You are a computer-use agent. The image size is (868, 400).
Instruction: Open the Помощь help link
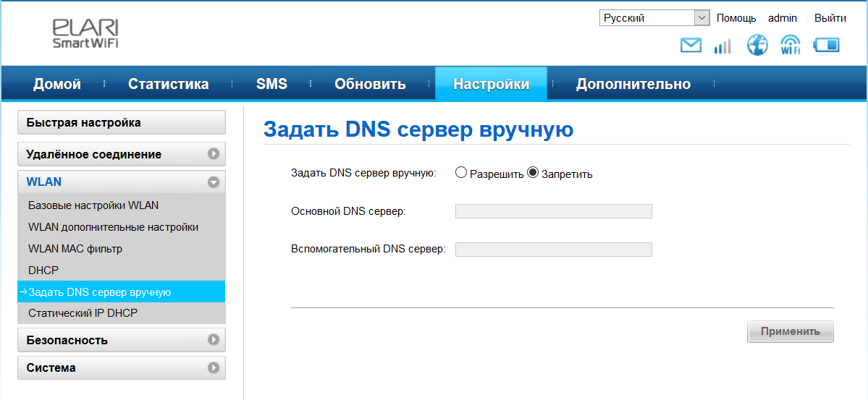736,18
